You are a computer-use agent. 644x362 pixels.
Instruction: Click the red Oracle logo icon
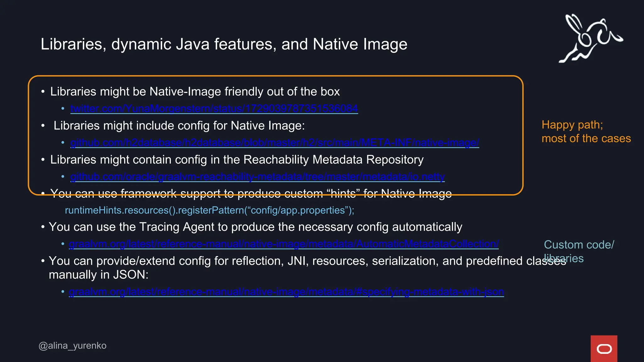click(x=604, y=348)
